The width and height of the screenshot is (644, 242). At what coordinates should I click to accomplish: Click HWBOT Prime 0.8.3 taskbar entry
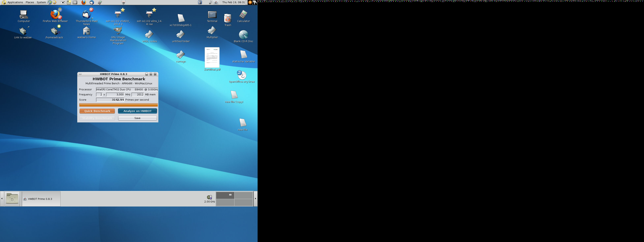tap(41, 199)
